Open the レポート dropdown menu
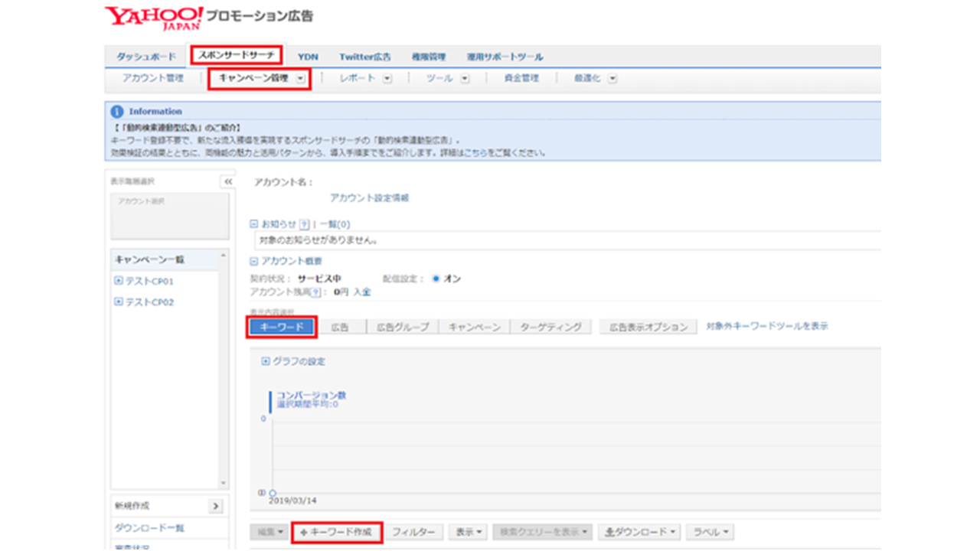 pos(366,78)
